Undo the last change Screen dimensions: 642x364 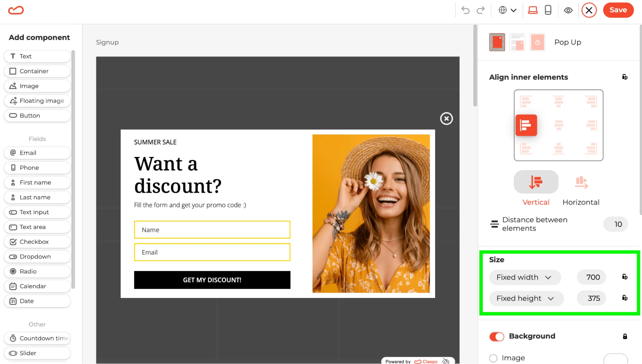[x=465, y=10]
